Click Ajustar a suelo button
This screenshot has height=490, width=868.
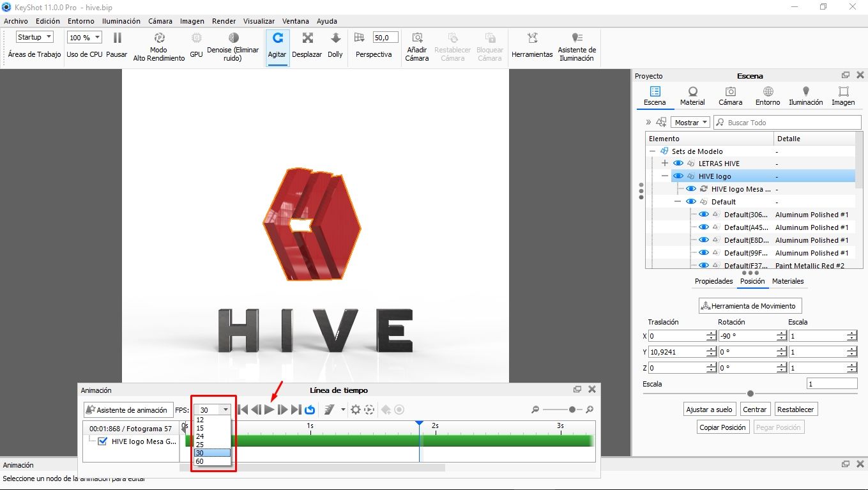[710, 410]
